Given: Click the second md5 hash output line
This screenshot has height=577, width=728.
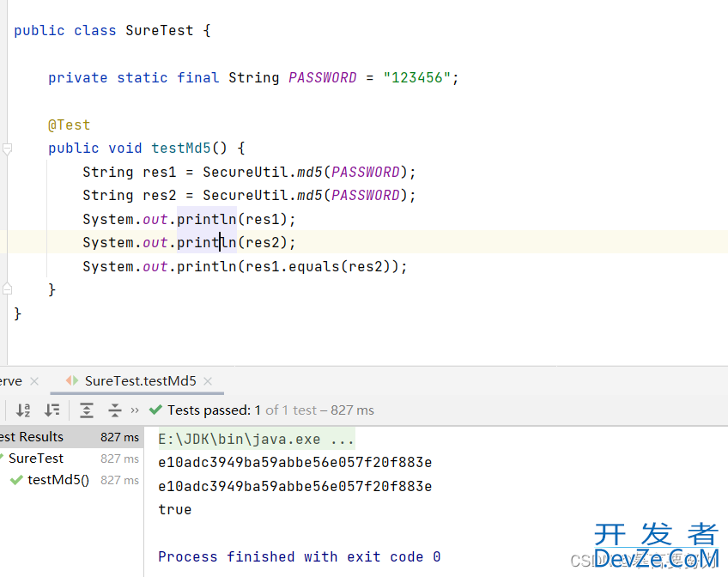Looking at the screenshot, I should pos(294,486).
